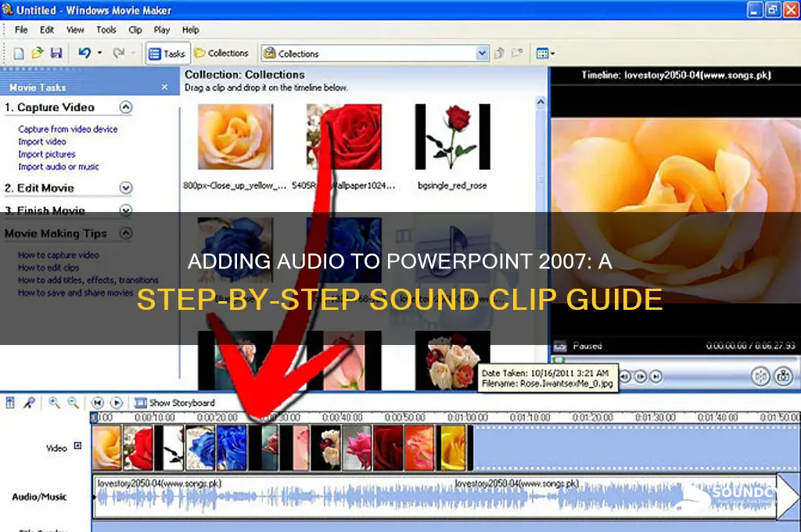801x532 pixels.
Task: Click Import audio or music link
Action: [x=58, y=167]
